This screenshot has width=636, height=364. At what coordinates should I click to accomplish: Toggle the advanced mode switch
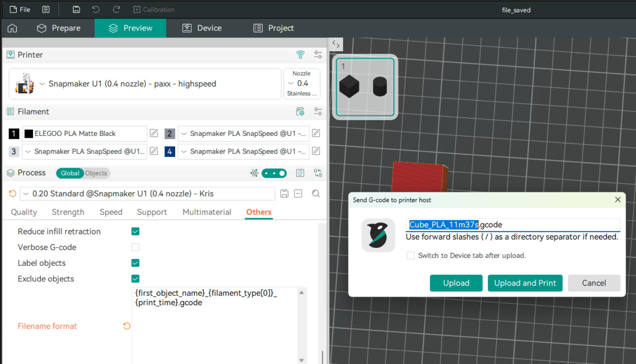(274, 173)
